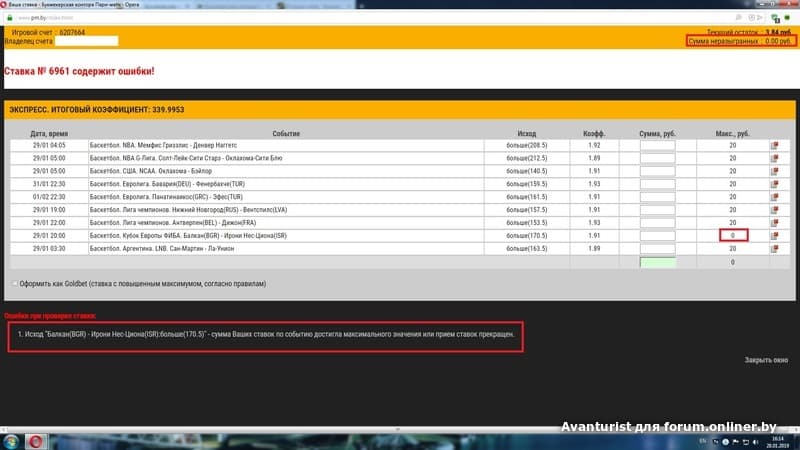The image size is (800, 450).
Task: Remove the Антверпен - Дижон row icon
Action: click(x=774, y=223)
